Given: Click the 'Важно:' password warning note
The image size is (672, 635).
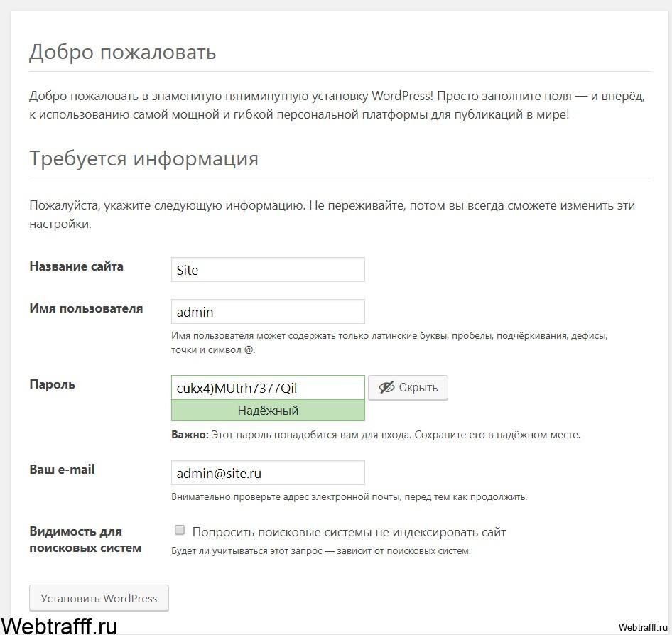Looking at the screenshot, I should [x=376, y=435].
